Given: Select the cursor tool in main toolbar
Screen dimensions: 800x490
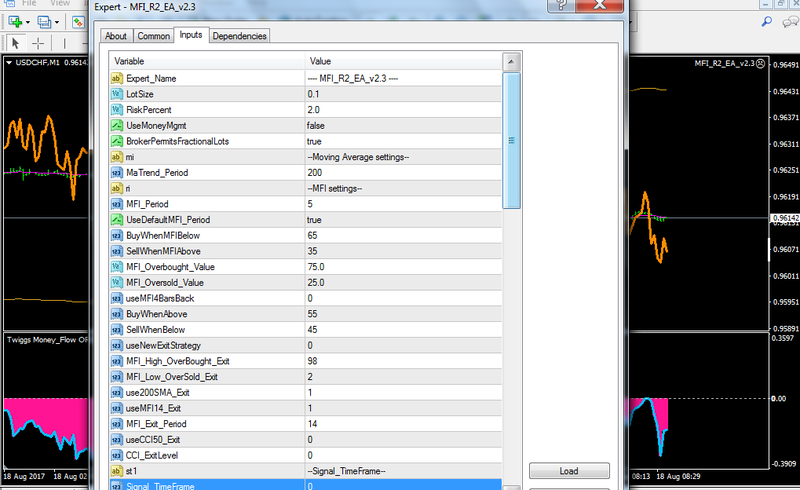Looking at the screenshot, I should pyautogui.click(x=15, y=43).
